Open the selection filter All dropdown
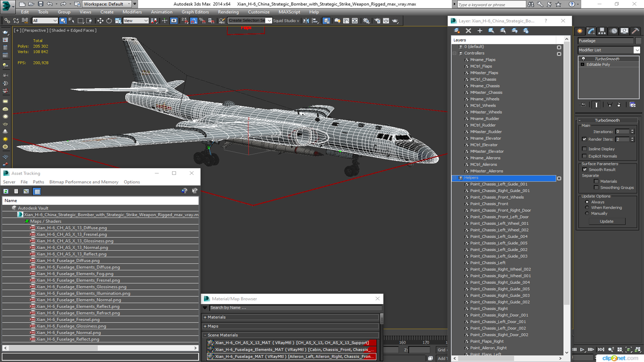 (45, 21)
